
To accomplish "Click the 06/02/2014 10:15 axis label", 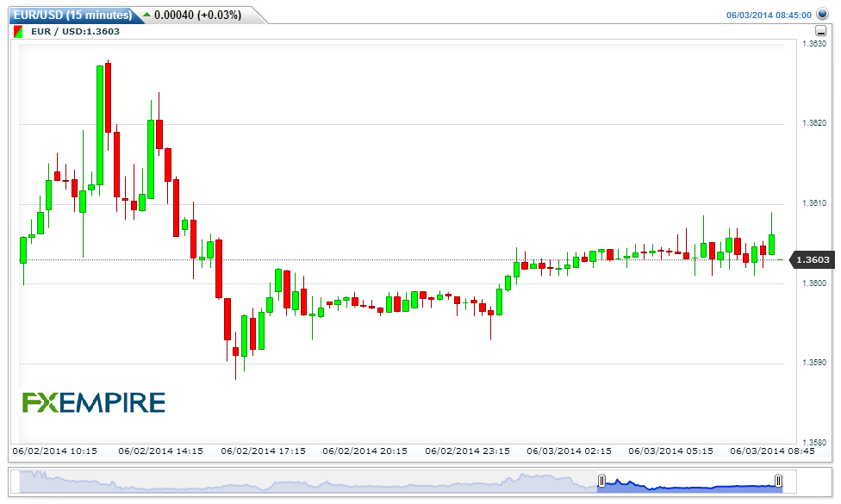I will 54,451.
